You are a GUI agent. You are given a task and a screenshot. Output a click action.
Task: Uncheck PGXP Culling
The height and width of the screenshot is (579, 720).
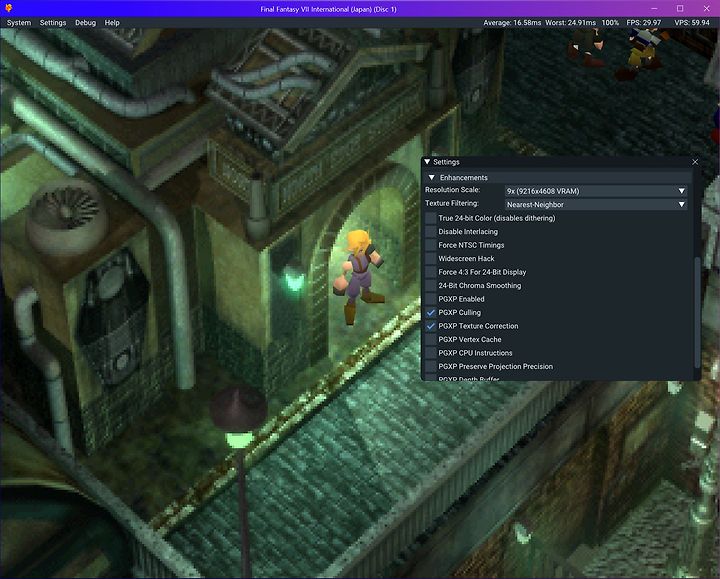point(431,312)
